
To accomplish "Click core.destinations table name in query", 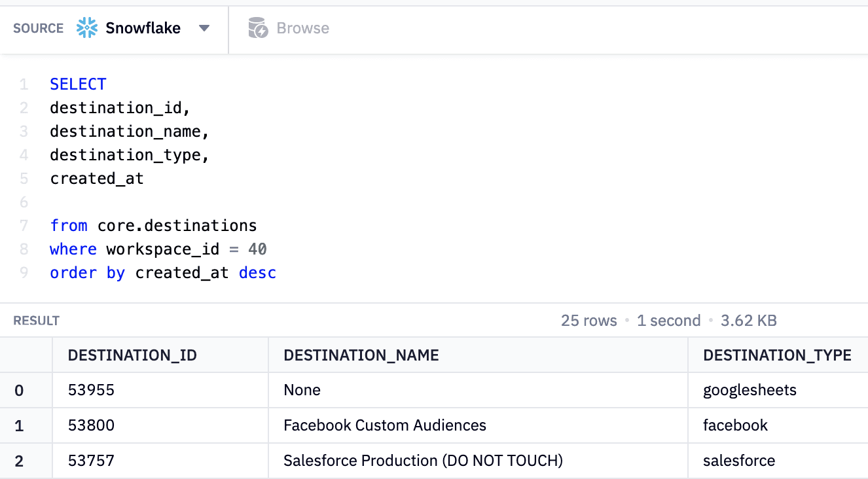I will 177,226.
